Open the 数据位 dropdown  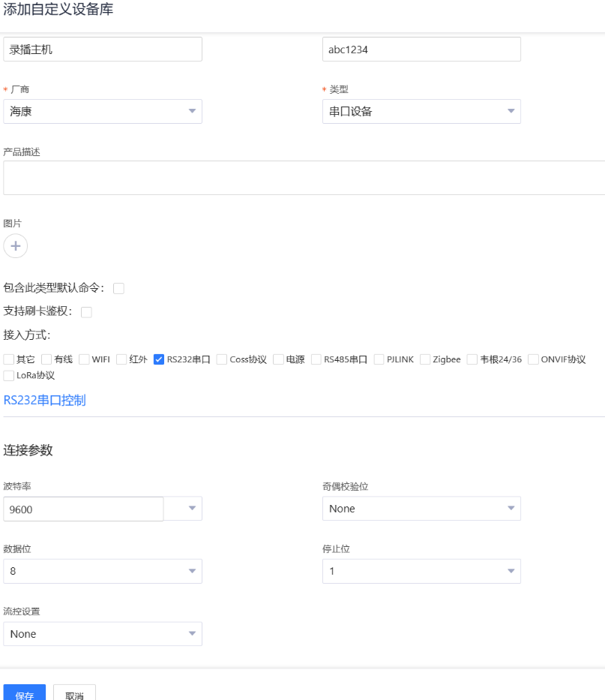[x=103, y=572]
